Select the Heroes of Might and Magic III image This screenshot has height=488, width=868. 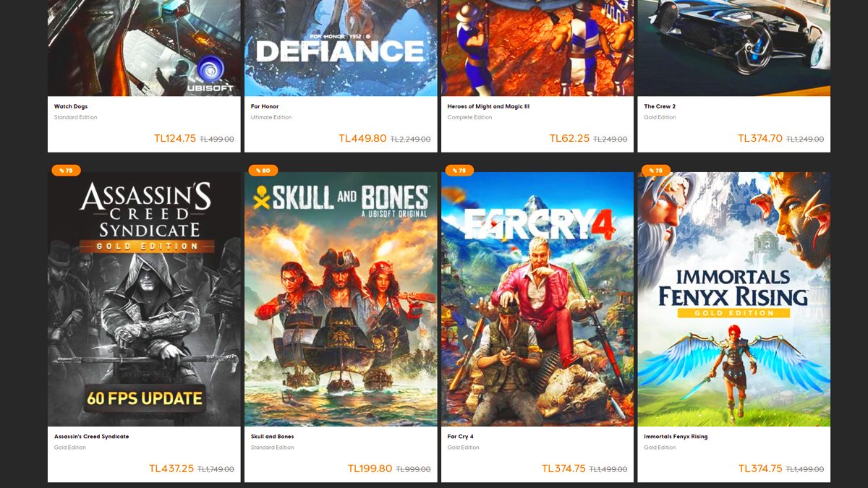click(537, 47)
